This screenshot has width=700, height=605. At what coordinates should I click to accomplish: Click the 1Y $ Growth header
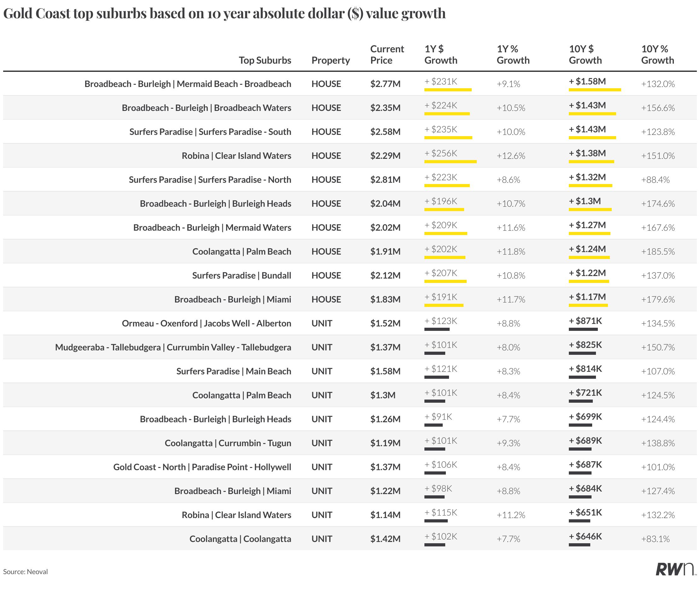pyautogui.click(x=440, y=54)
